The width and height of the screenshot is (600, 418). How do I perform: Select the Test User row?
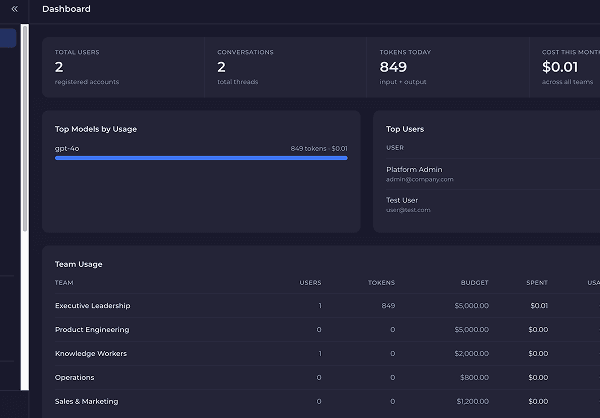pos(493,204)
